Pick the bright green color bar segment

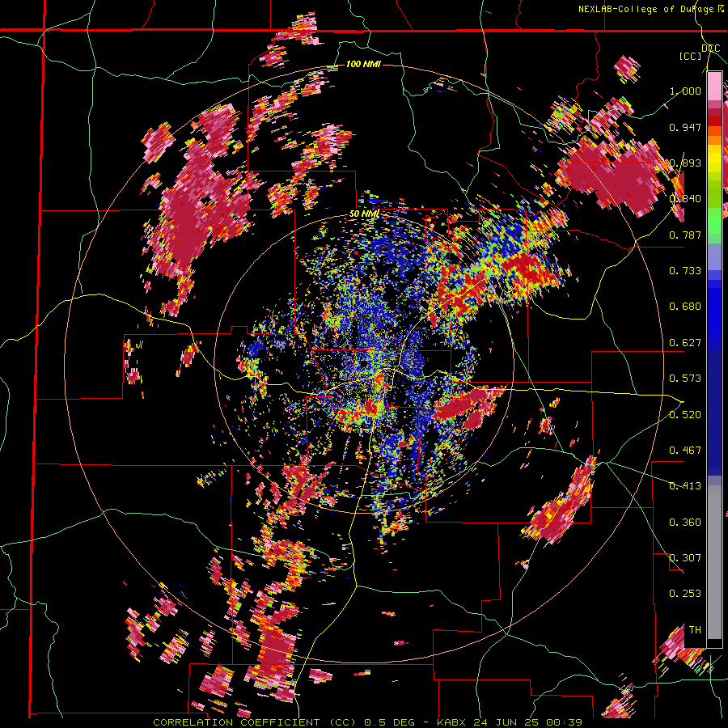714,221
